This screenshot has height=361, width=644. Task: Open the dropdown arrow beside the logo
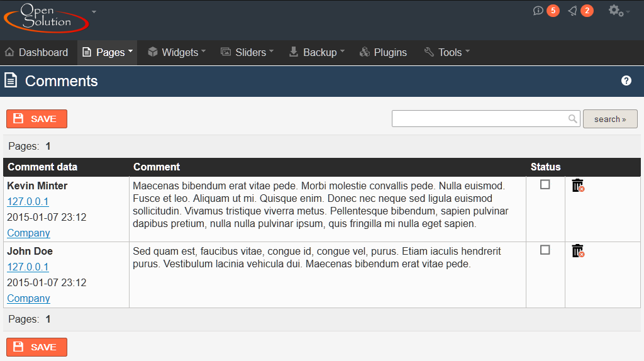94,12
